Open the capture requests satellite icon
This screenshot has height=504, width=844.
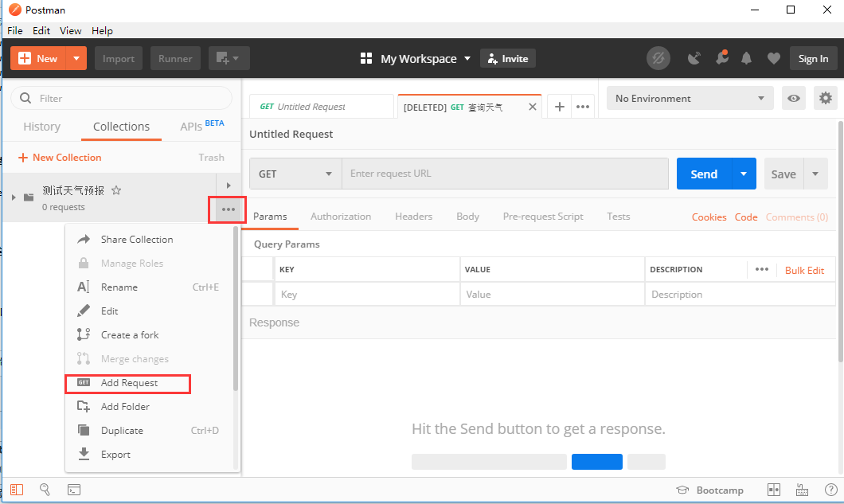click(694, 58)
